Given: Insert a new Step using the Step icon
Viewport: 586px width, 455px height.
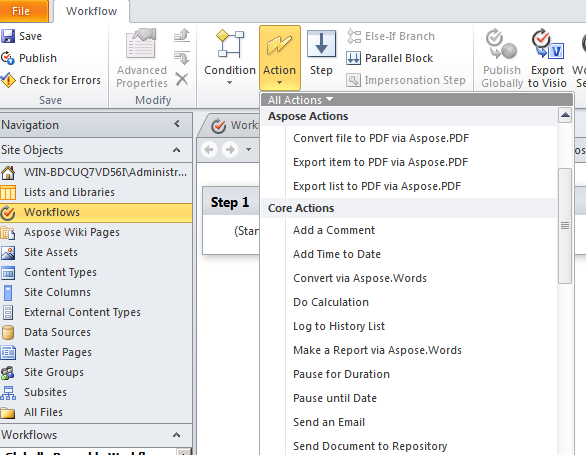Looking at the screenshot, I should 321,44.
